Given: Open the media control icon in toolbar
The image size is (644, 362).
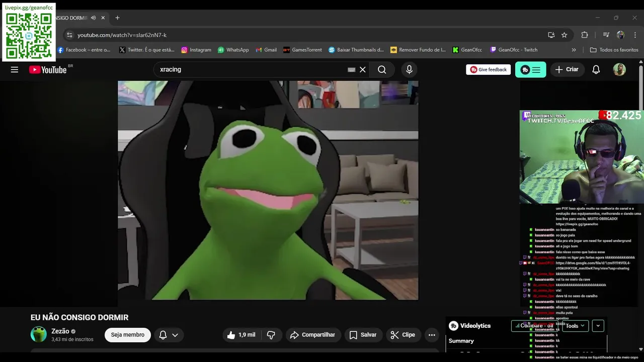Looking at the screenshot, I should (x=606, y=35).
